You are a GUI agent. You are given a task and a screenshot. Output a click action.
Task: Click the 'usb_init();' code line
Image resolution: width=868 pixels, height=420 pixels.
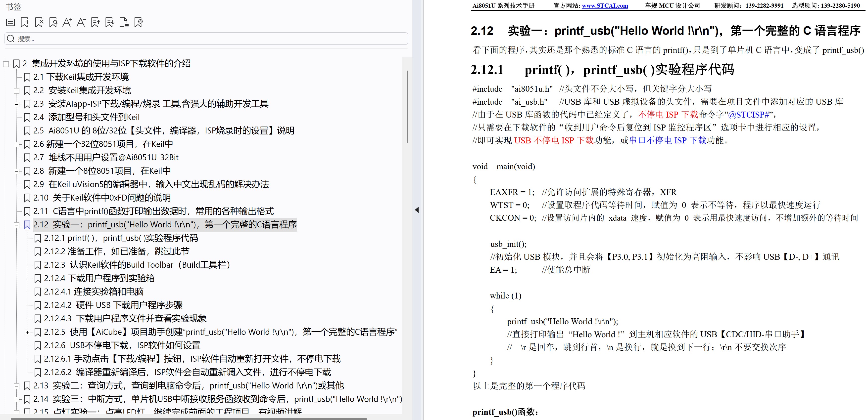click(508, 244)
